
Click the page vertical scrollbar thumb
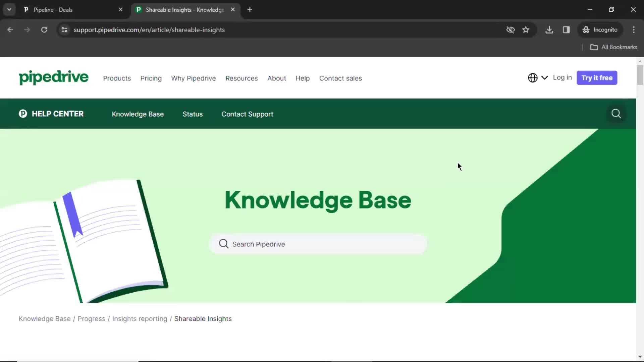(640, 75)
